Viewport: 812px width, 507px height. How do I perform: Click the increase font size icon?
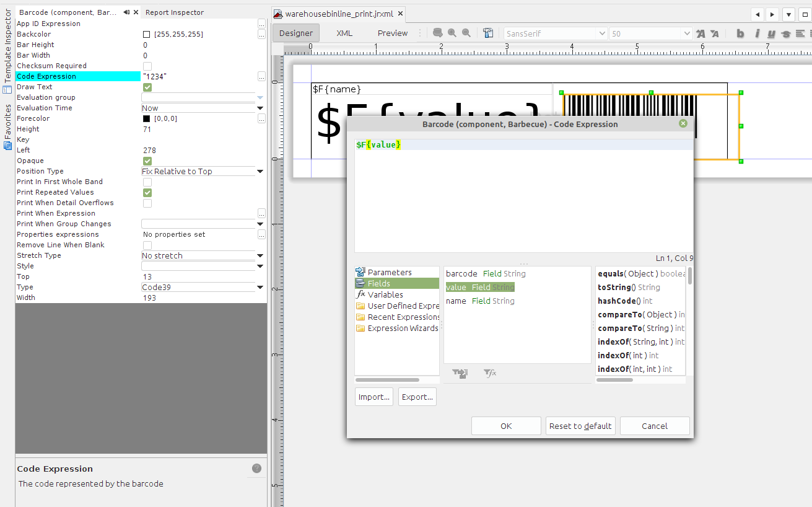pyautogui.click(x=701, y=34)
